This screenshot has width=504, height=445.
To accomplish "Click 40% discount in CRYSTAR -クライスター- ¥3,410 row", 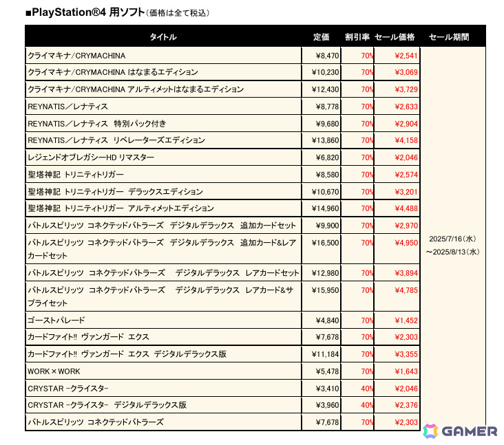I will click(x=367, y=389).
